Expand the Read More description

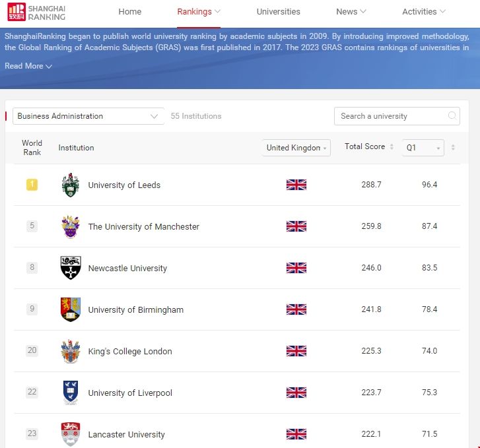tap(28, 66)
